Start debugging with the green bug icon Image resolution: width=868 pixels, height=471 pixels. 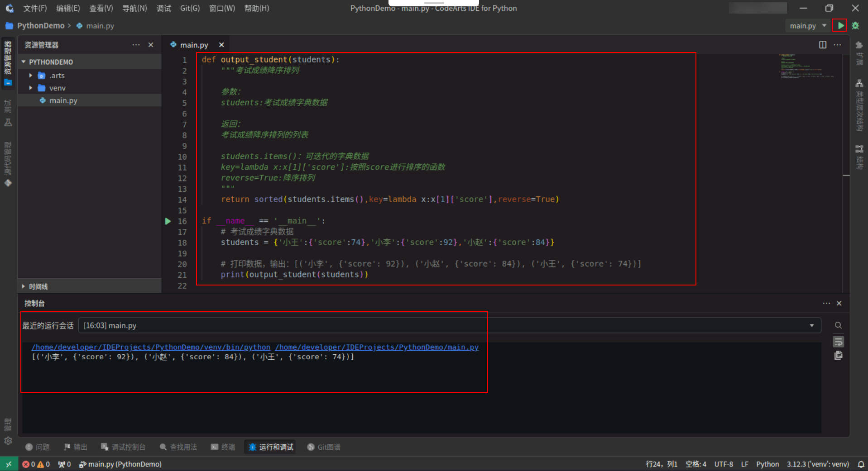[x=855, y=26]
